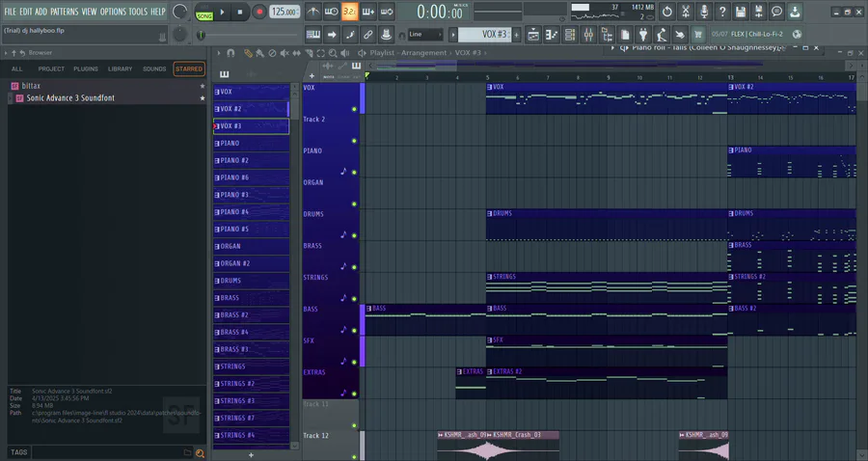The width and height of the screenshot is (868, 461).
Task: Start playback with the play button
Action: (x=222, y=12)
